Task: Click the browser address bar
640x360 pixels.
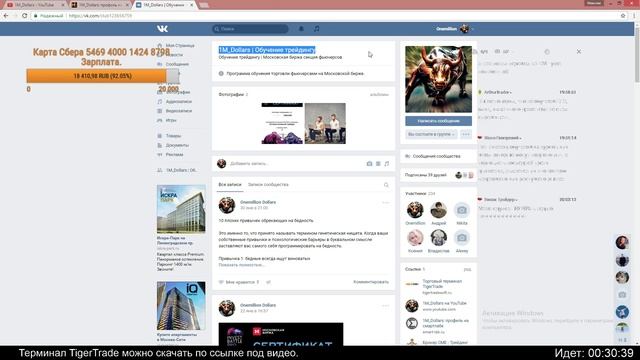Action: (324, 16)
